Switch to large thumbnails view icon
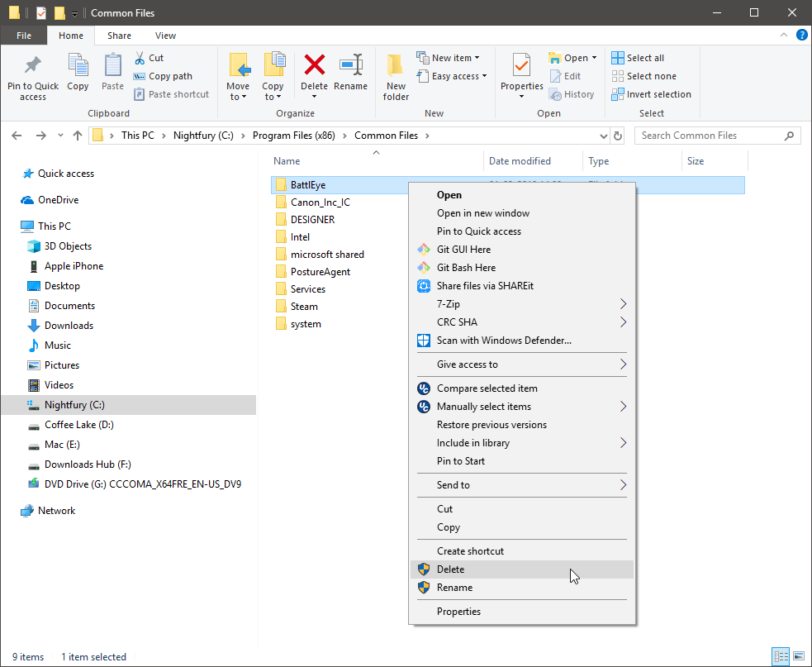 [799, 656]
